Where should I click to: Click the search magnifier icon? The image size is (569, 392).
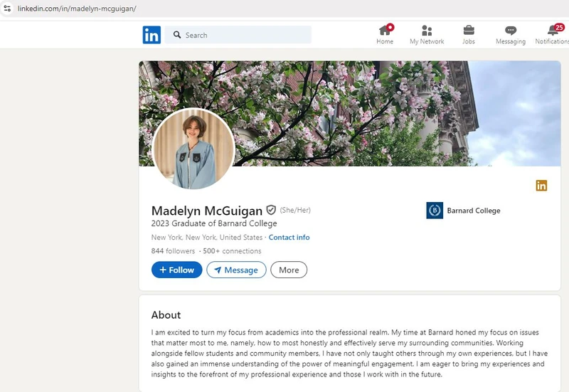[x=177, y=35]
